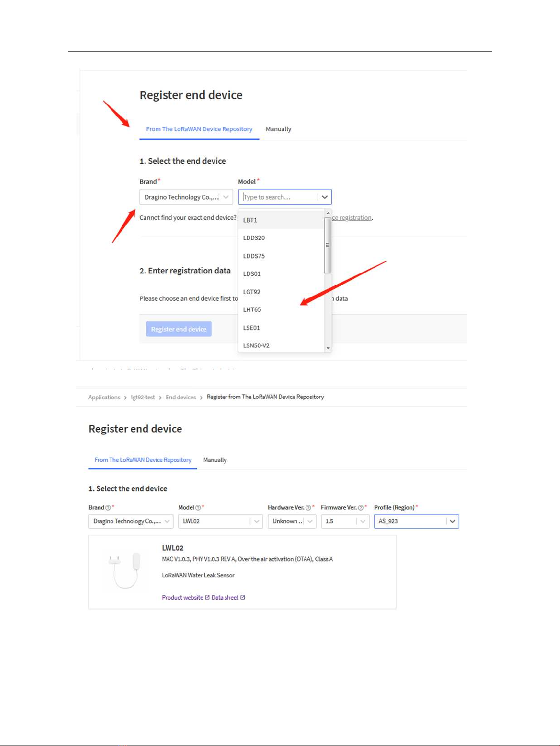Click the '2. Enter registration data' heading
The width and height of the screenshot is (560, 746).
point(185,271)
